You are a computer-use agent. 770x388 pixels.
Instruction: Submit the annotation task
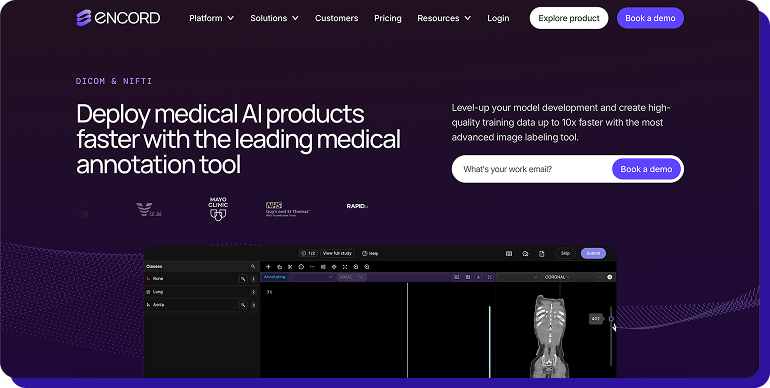(593, 253)
